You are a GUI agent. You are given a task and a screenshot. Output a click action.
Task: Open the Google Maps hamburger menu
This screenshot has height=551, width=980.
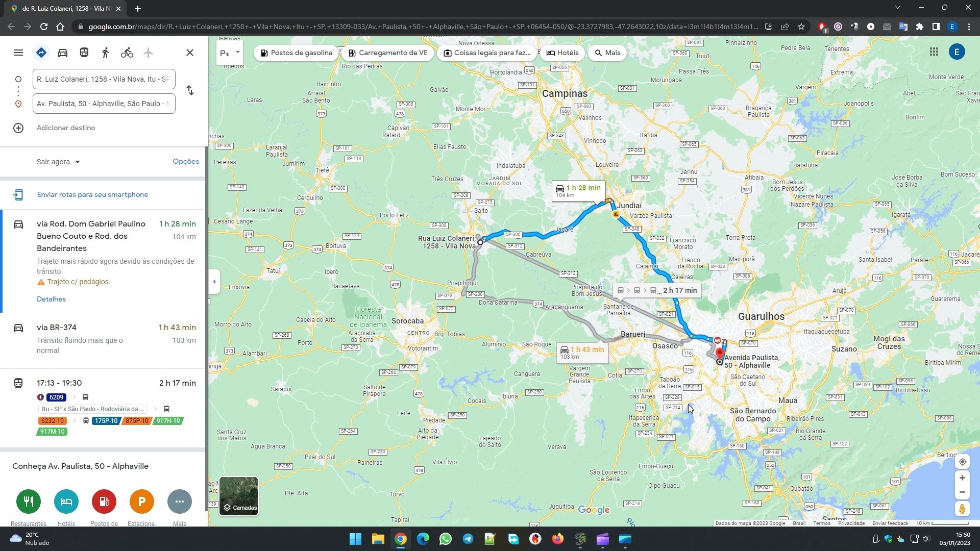[18, 53]
